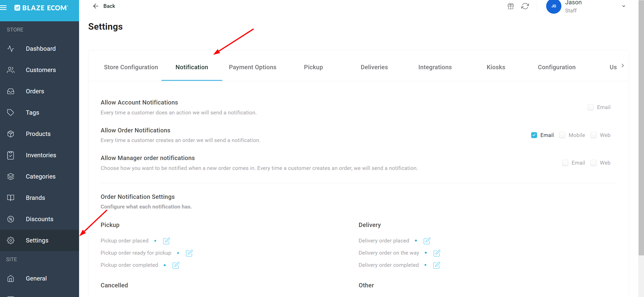
Task: Edit the Delivery order completed notification
Action: (x=436, y=265)
